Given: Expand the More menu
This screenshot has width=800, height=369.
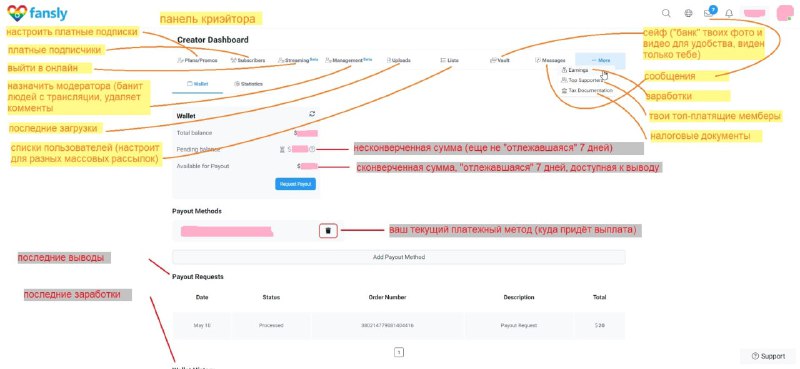Looking at the screenshot, I should [x=601, y=60].
